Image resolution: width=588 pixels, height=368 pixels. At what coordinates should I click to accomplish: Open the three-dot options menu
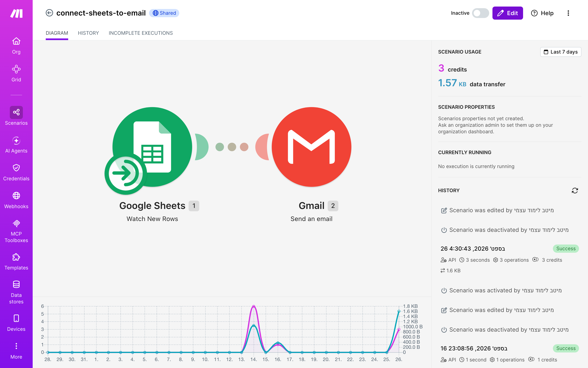click(x=568, y=13)
